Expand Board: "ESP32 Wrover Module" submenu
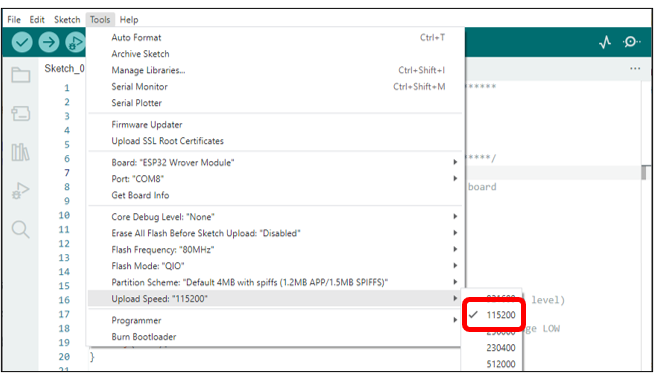The image size is (656, 375). click(x=275, y=162)
